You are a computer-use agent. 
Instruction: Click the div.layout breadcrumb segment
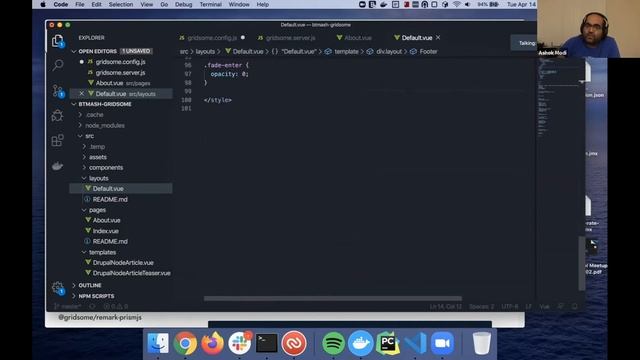389,51
